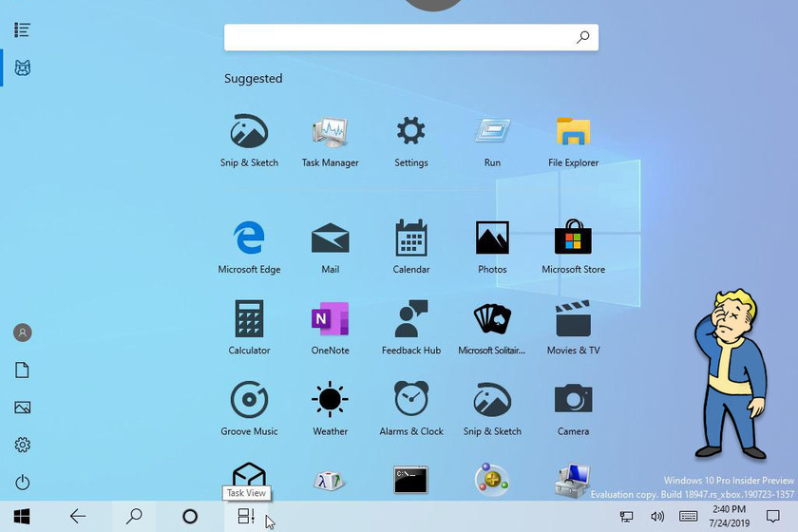Open OneNote
The image size is (798, 532).
click(331, 328)
